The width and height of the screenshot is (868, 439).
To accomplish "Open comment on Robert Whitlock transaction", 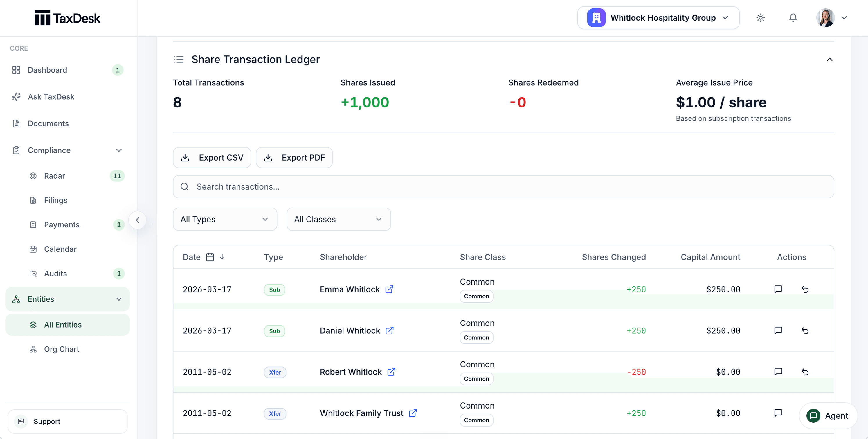I will [778, 372].
